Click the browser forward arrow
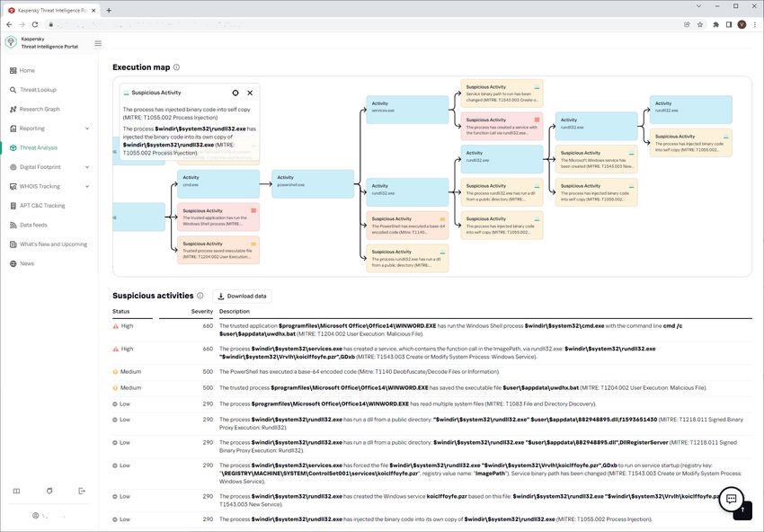Screen dimensions: 764x532 [x=22, y=24]
